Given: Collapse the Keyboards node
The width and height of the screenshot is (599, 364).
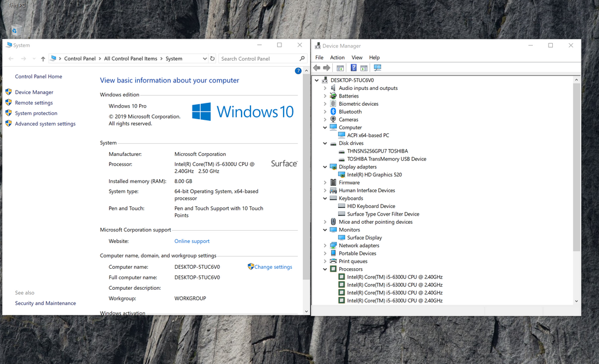Looking at the screenshot, I should point(325,199).
